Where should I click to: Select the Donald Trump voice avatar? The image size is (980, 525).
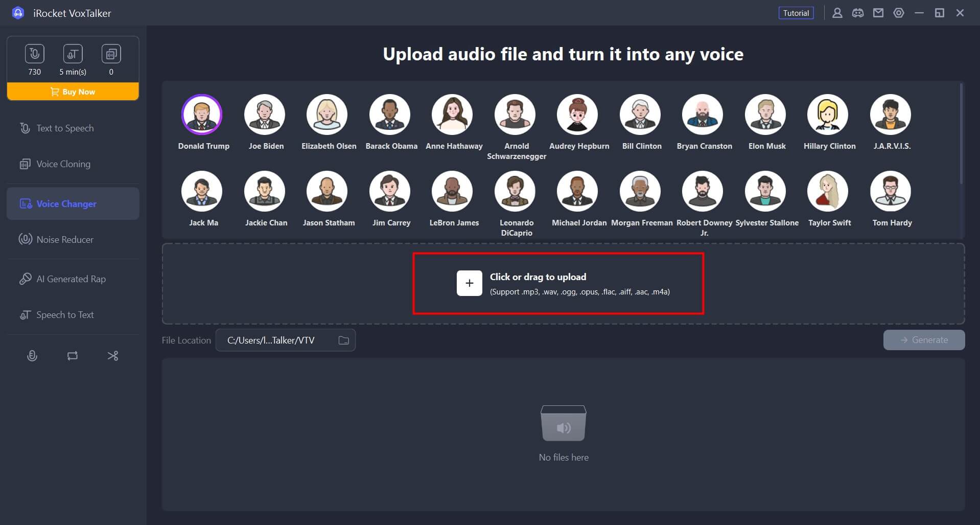point(202,115)
